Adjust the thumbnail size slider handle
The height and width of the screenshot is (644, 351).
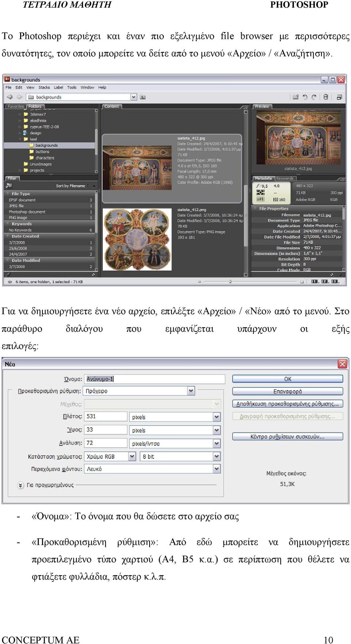(230, 282)
